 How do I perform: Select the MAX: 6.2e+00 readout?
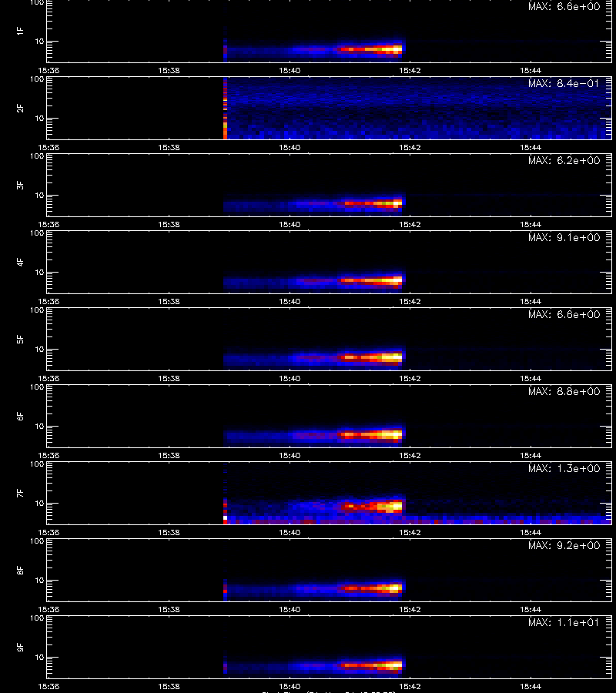tap(564, 160)
